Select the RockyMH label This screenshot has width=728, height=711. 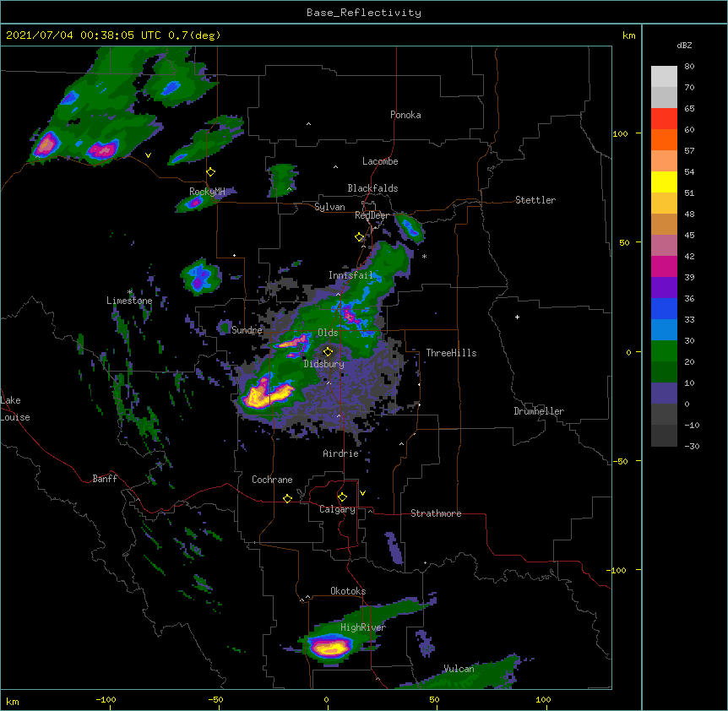coord(207,191)
